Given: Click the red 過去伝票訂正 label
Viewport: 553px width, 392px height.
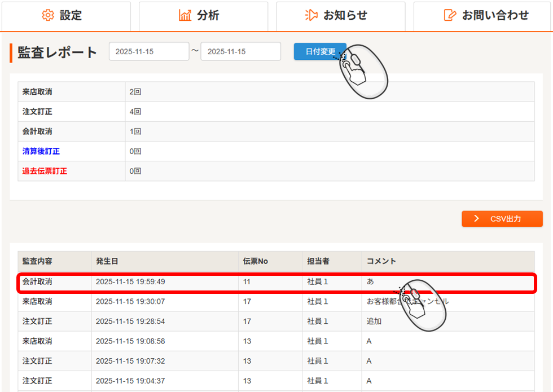Looking at the screenshot, I should pos(45,171).
